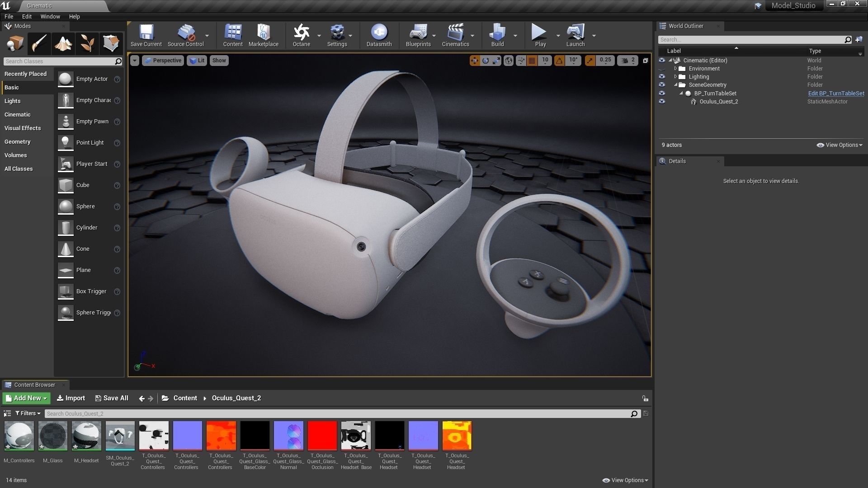Toggle visibility of the Lighting folder

click(x=662, y=77)
